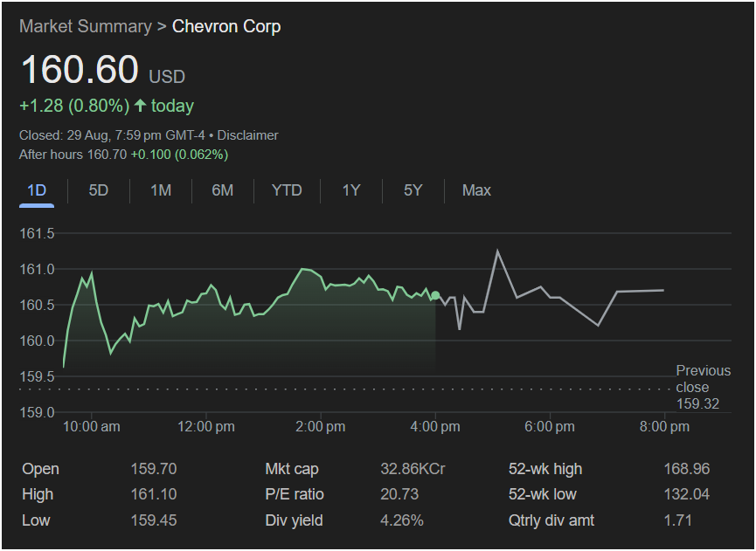Click the green up arrow icon
This screenshot has height=551, width=756.
(139, 106)
